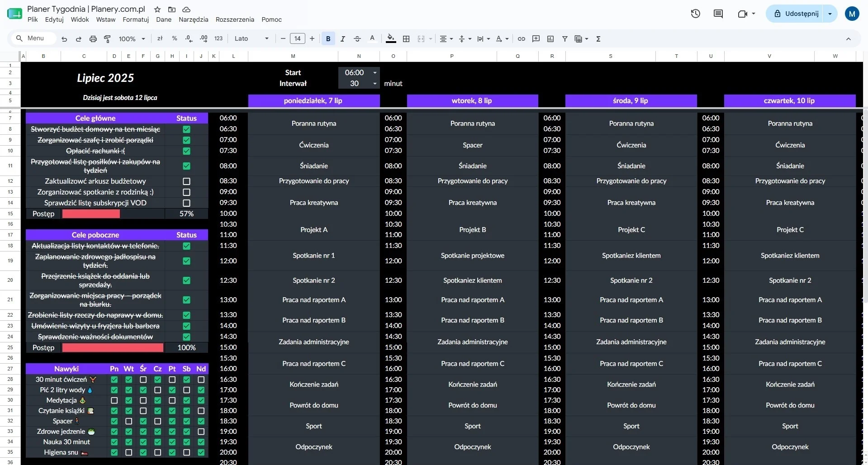Toggle italic formatting

tap(342, 39)
